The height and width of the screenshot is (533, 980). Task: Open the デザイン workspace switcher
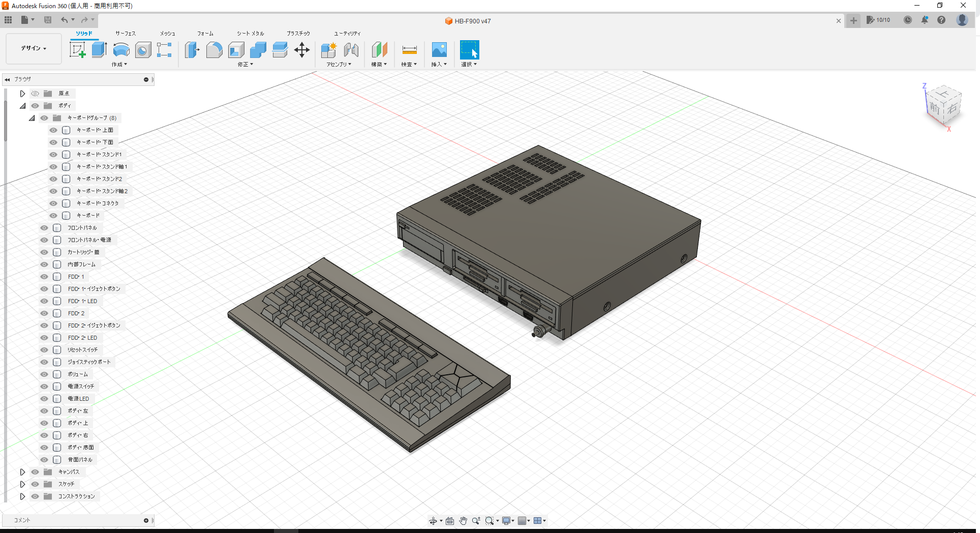[x=33, y=48]
